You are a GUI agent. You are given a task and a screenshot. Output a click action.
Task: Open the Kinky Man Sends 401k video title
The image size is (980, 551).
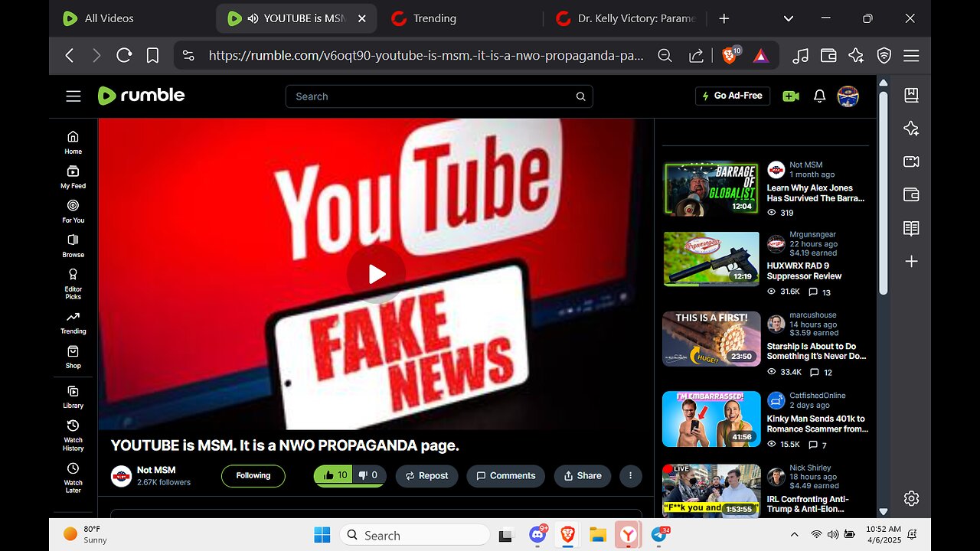(x=818, y=424)
